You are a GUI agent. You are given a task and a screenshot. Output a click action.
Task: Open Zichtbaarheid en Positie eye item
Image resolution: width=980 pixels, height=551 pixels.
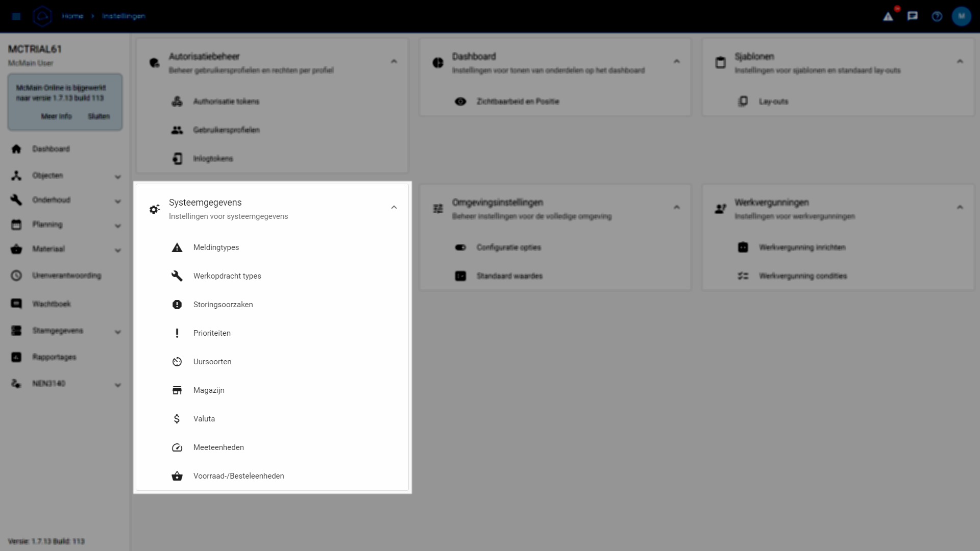pos(518,102)
